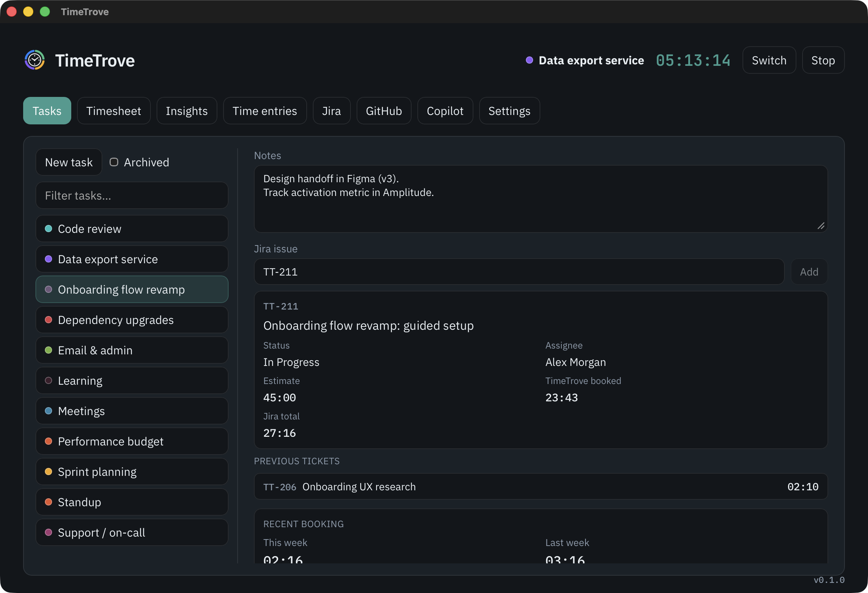The image size is (868, 593).
Task: Open the Performance budget task
Action: tap(132, 441)
